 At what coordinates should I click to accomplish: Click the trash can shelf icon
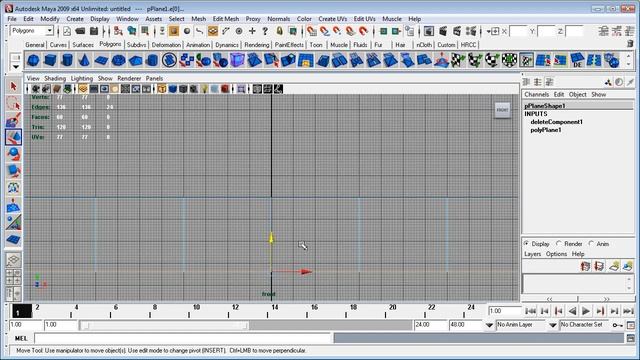(x=630, y=43)
